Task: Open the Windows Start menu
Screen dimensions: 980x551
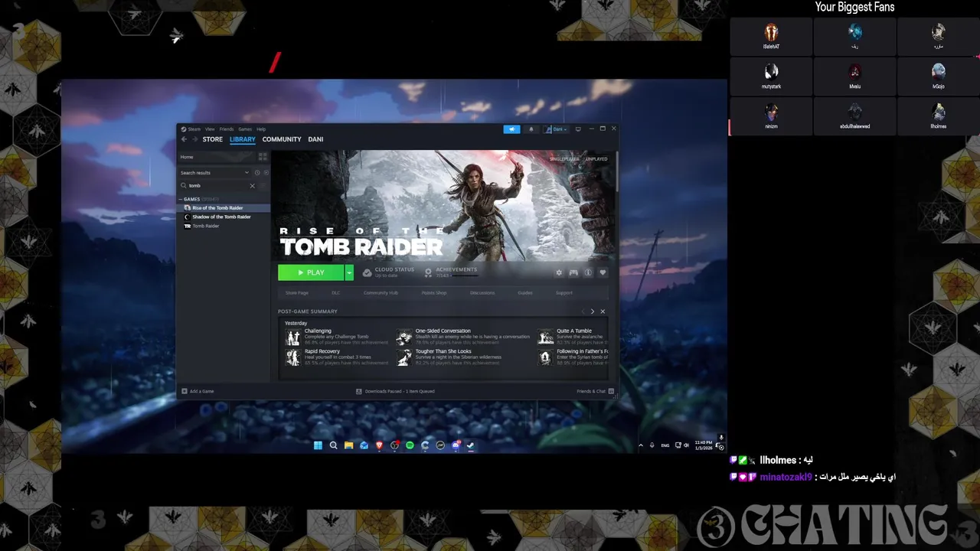Action: [318, 445]
